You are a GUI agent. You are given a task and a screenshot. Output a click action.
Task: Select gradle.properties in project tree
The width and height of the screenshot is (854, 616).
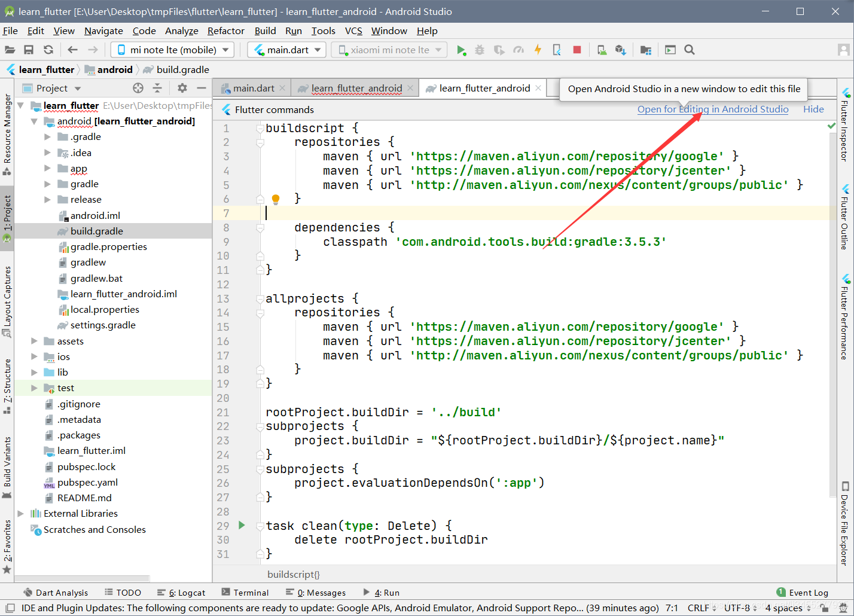click(108, 246)
